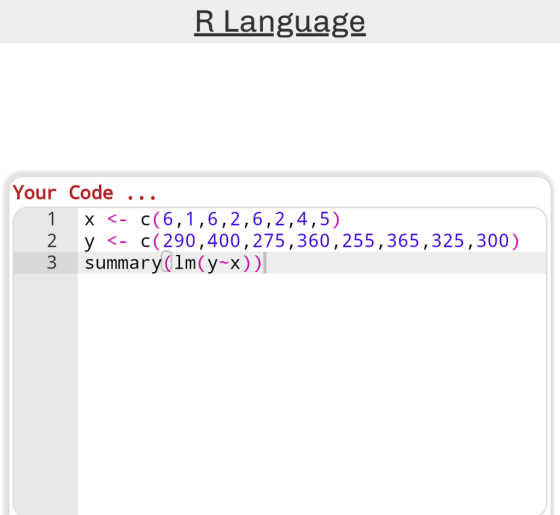Viewport: 560px width, 515px height.
Task: Click the assignment arrow on line 2
Action: 117,241
